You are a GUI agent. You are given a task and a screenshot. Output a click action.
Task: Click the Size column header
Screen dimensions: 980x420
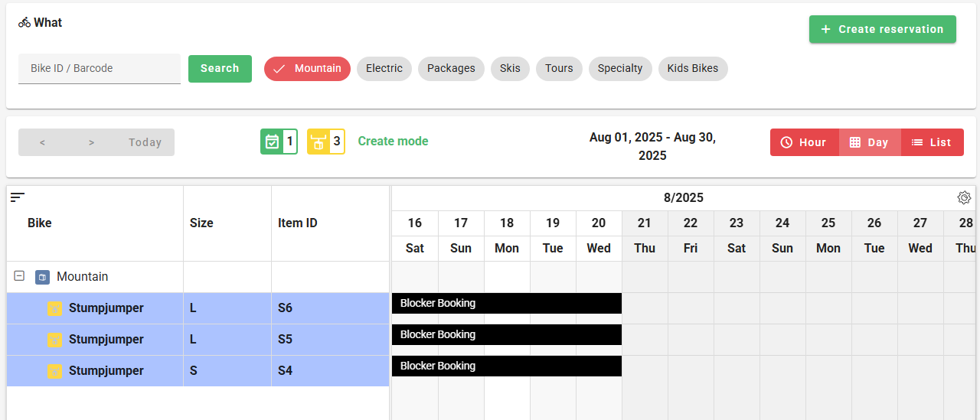point(227,223)
